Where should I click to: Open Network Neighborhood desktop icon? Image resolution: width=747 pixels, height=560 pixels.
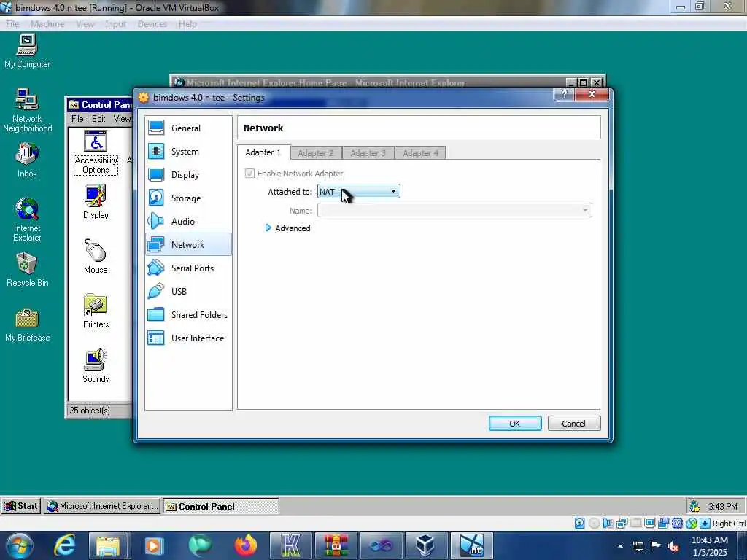point(27,111)
